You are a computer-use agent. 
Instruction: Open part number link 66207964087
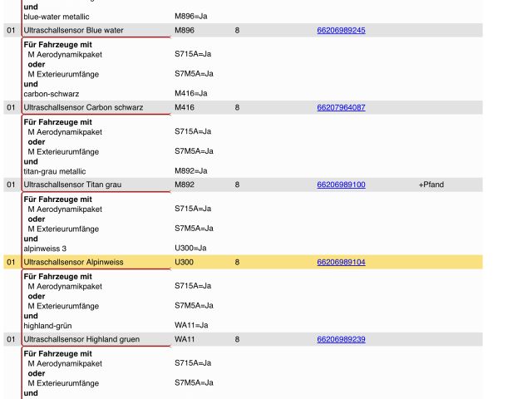coord(341,107)
